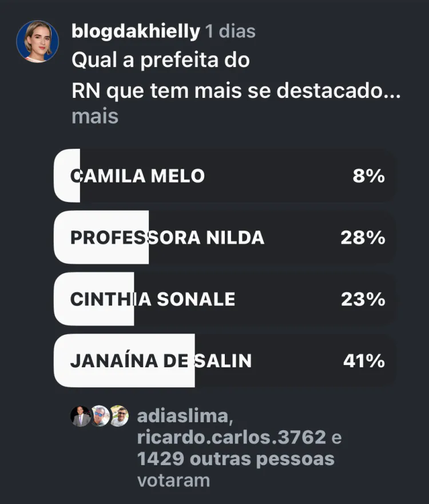Open third voter avatar thumbnail
Image resolution: width=429 pixels, height=504 pixels.
pos(119,416)
